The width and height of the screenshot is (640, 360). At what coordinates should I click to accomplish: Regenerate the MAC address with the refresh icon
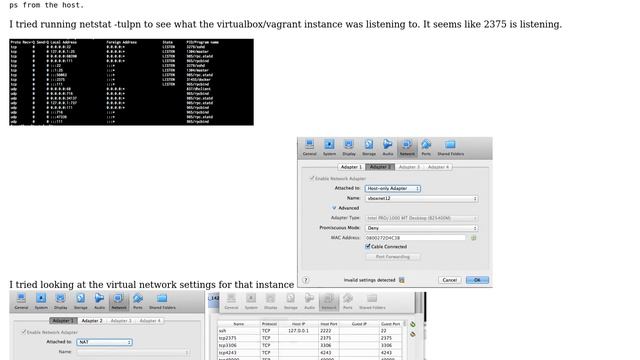click(x=473, y=238)
